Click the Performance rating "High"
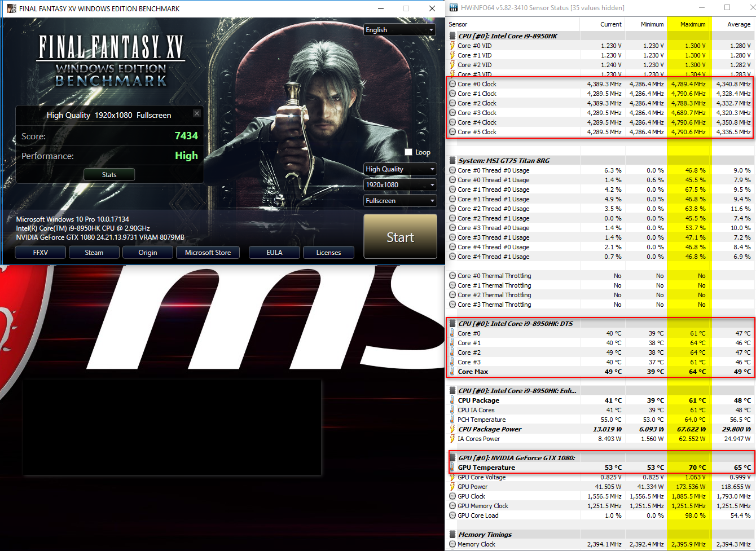Image resolution: width=756 pixels, height=551 pixels. click(x=187, y=156)
